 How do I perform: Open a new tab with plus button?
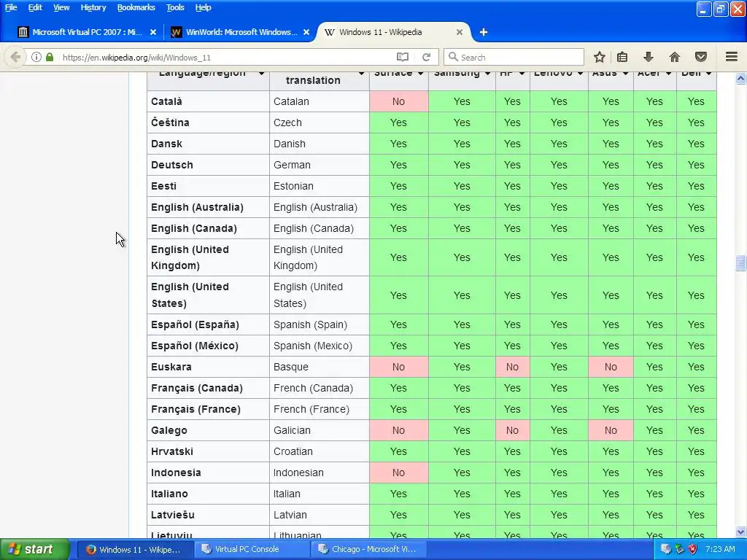484,32
